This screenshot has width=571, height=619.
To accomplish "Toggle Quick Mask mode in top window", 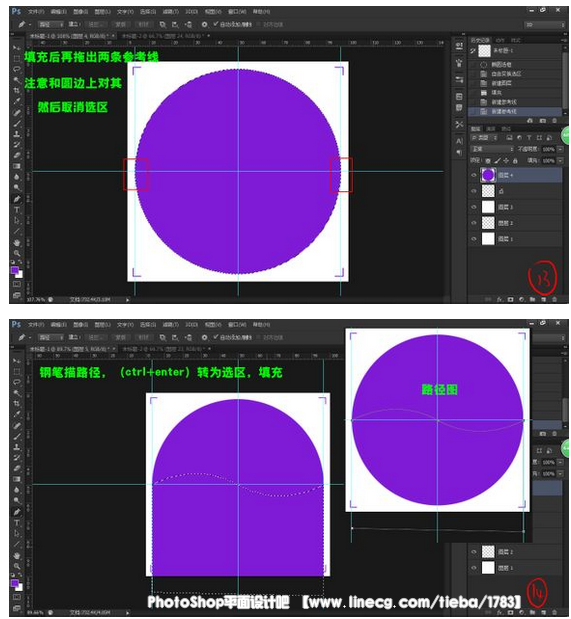I will click(17, 284).
